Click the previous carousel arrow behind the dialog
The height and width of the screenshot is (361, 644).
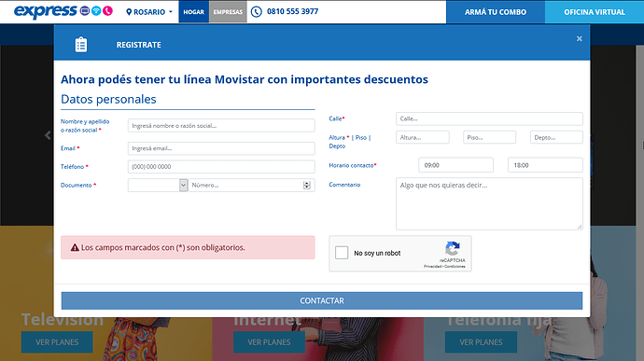coord(48,135)
